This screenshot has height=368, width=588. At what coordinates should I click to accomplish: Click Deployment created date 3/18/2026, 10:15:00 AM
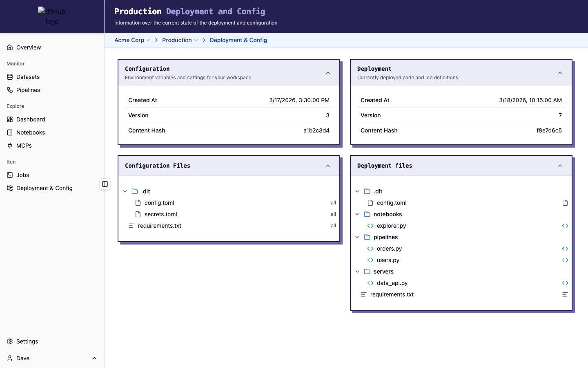[x=530, y=100]
